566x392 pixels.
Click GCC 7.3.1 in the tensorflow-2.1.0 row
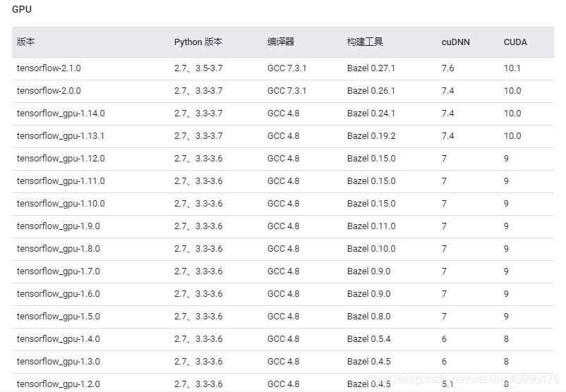click(x=287, y=68)
